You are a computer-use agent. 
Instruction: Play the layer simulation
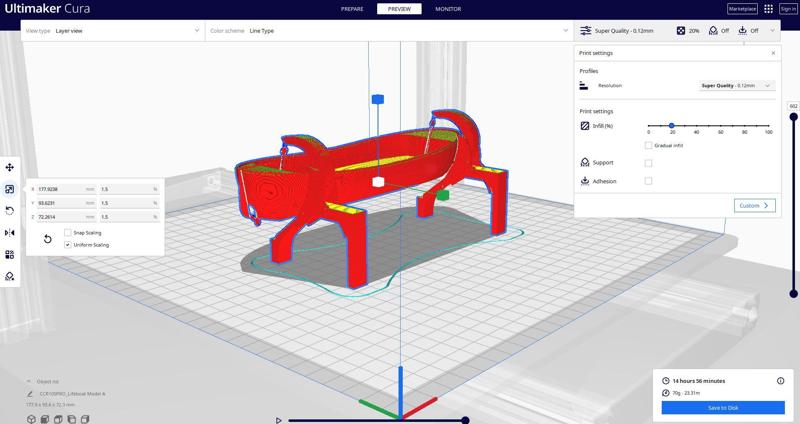278,420
